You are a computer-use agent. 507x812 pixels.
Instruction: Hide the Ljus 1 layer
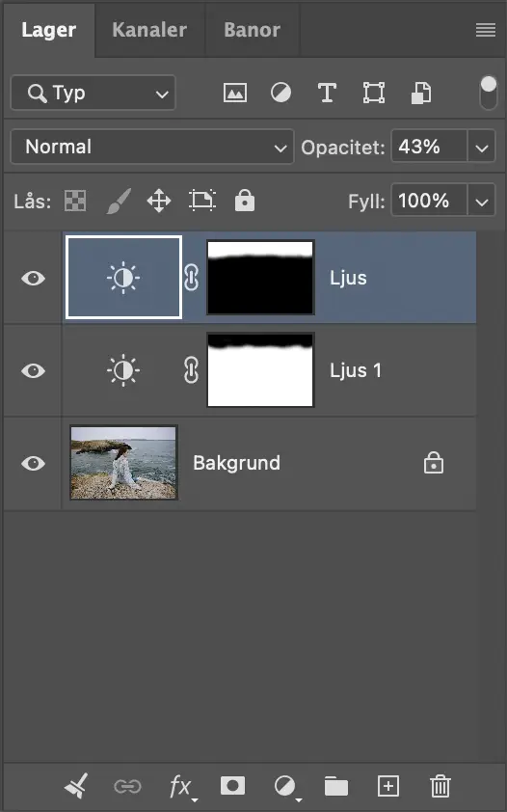point(33,370)
